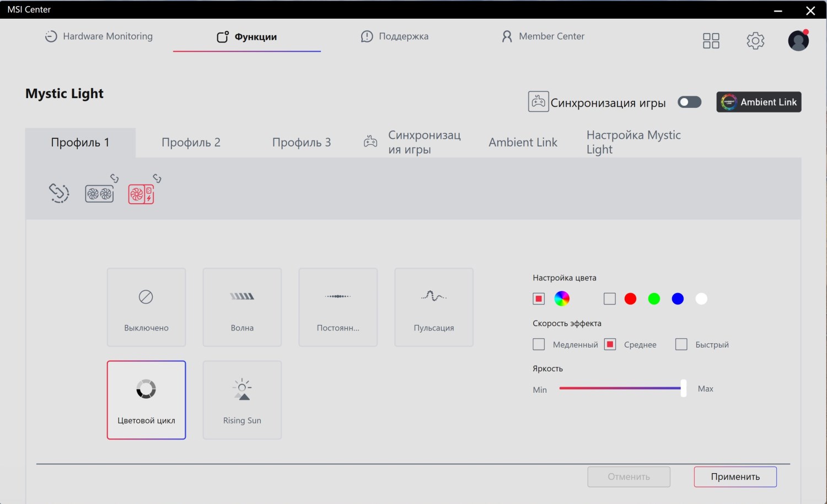827x504 pixels.
Task: Click the sync all devices link icon
Action: pyautogui.click(x=59, y=193)
